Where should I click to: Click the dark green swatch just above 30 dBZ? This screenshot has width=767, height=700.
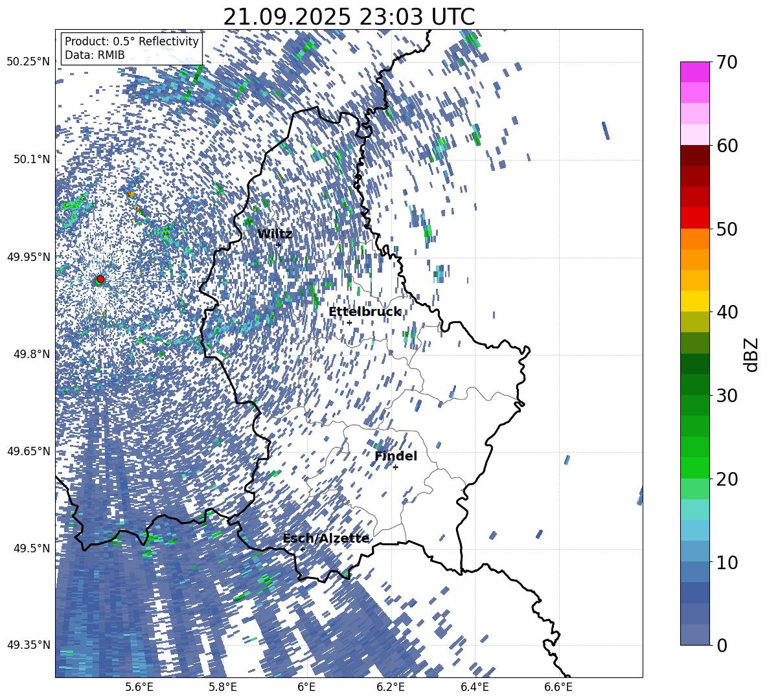(694, 385)
